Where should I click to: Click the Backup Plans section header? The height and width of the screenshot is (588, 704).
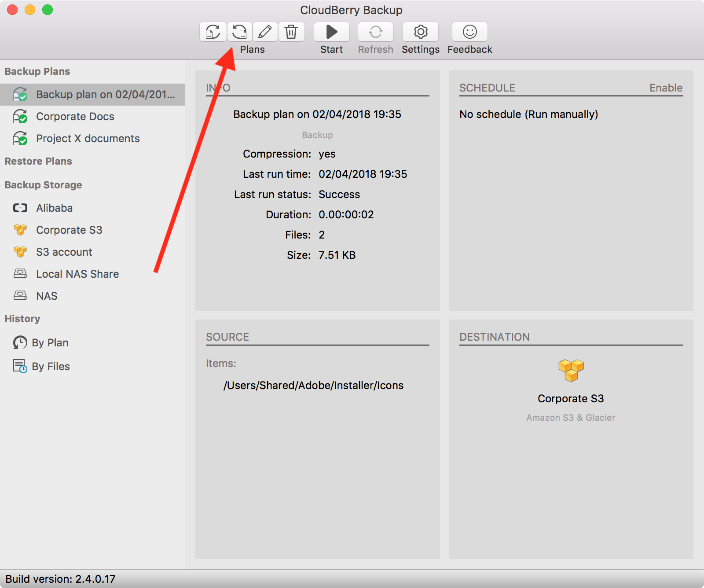tap(37, 72)
